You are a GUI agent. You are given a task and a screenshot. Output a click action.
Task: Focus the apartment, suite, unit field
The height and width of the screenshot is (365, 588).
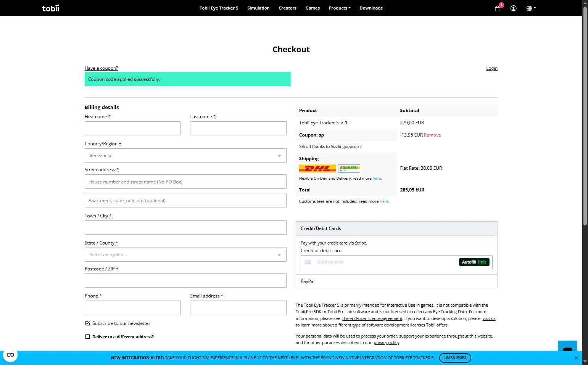point(185,200)
